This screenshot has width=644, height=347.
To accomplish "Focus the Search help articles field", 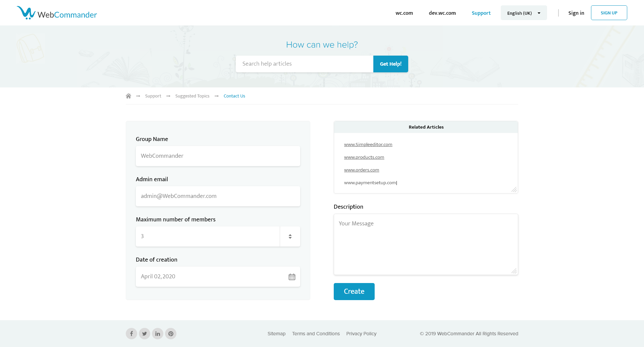I will pos(304,64).
